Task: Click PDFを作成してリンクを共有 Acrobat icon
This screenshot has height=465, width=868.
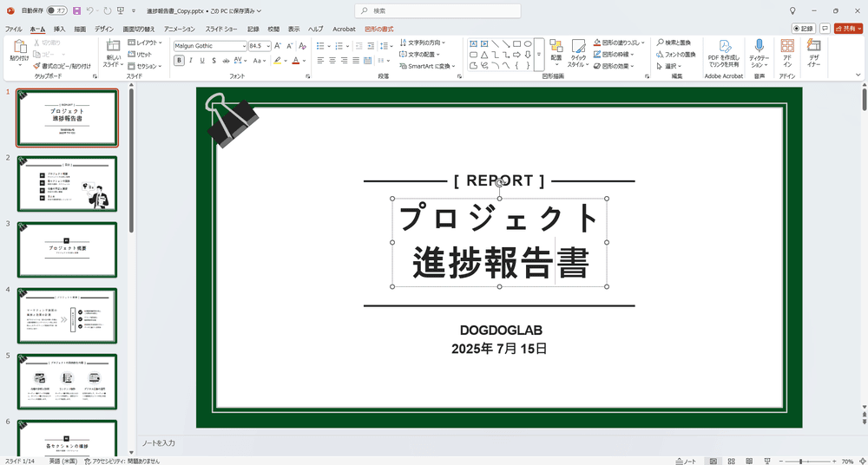Action: tap(723, 54)
